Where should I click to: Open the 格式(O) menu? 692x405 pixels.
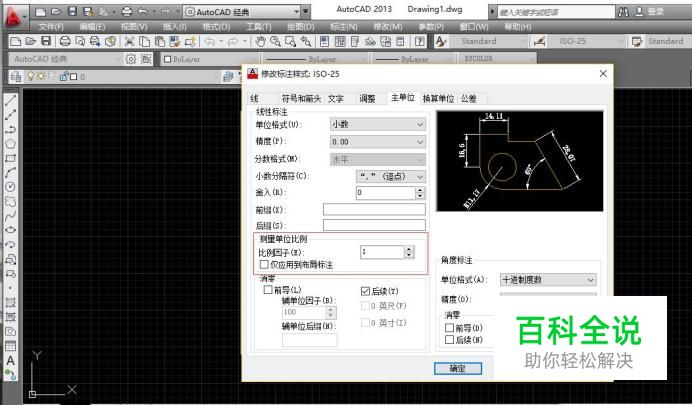click(216, 27)
